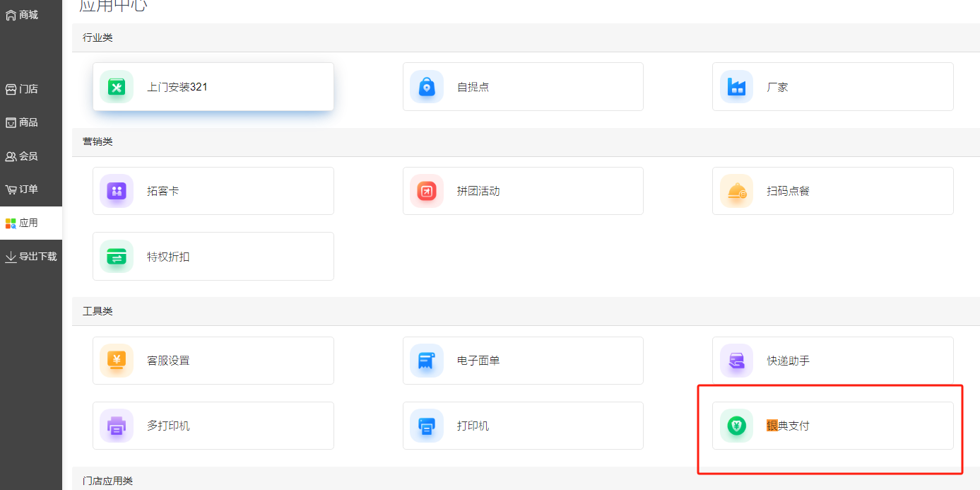The width and height of the screenshot is (980, 490).
Task: Open 门店 sidebar menu item
Action: coord(22,89)
